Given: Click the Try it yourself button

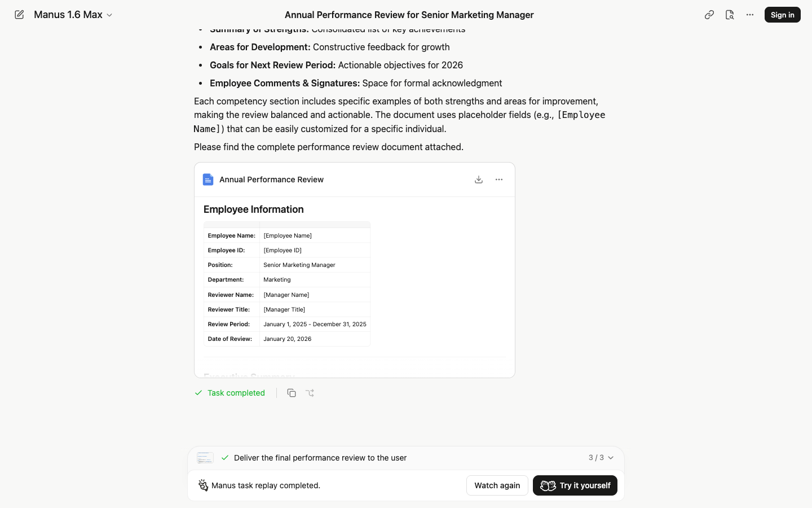Looking at the screenshot, I should point(575,485).
